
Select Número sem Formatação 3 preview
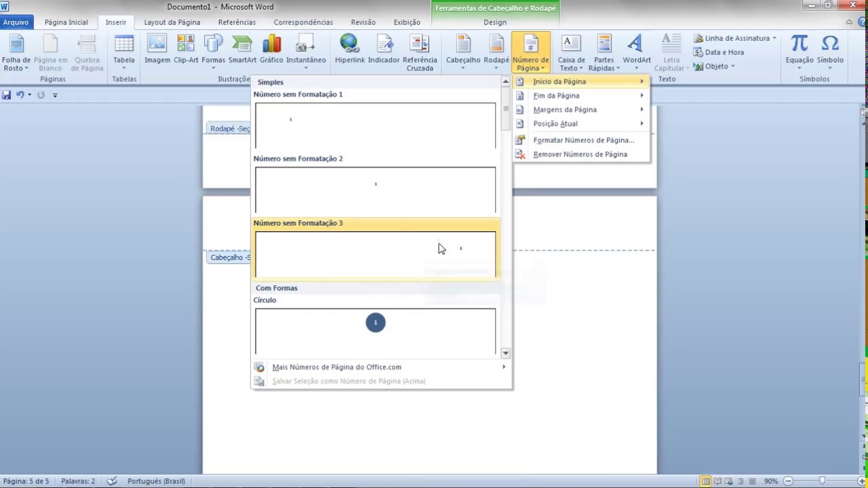(x=376, y=254)
